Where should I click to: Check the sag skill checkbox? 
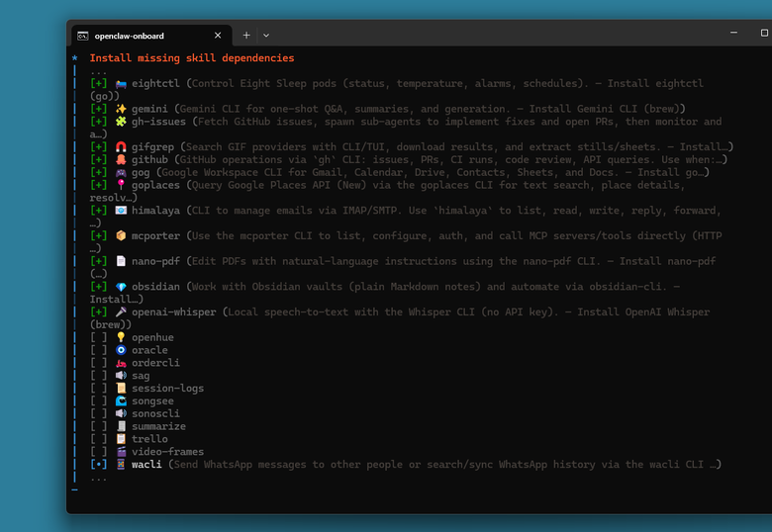click(98, 376)
